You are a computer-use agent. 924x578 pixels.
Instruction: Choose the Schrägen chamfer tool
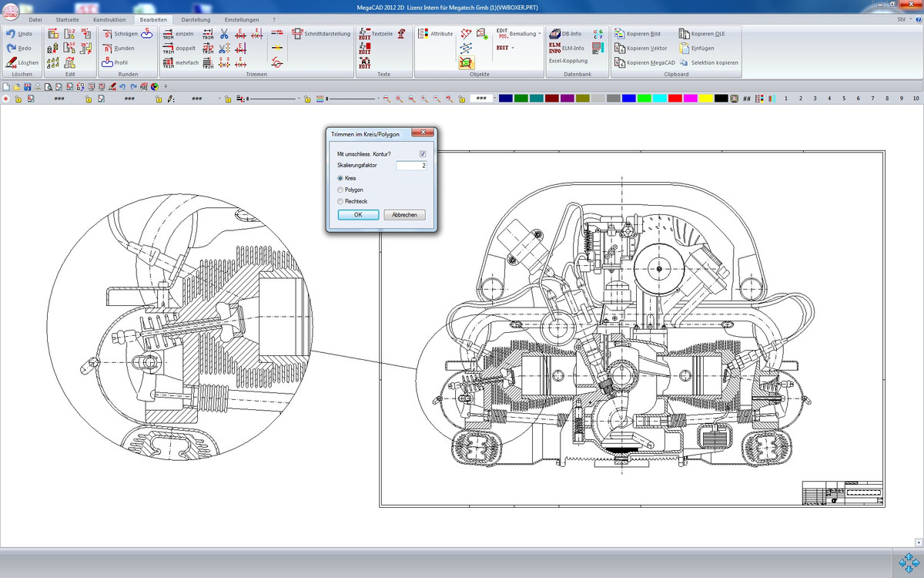click(x=107, y=34)
